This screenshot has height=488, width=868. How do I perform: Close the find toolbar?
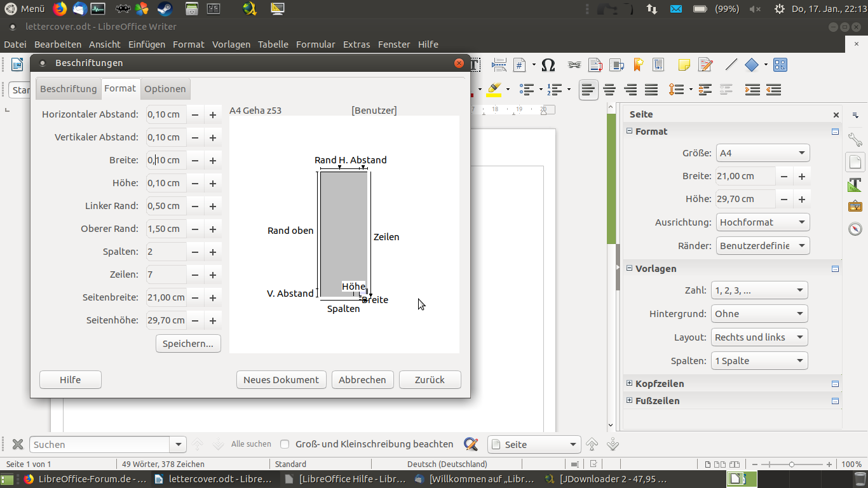tap(18, 444)
